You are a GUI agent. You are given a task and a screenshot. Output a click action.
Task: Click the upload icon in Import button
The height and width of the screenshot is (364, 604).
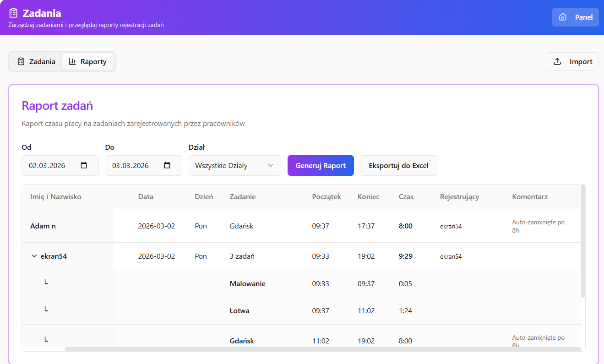[x=557, y=61]
